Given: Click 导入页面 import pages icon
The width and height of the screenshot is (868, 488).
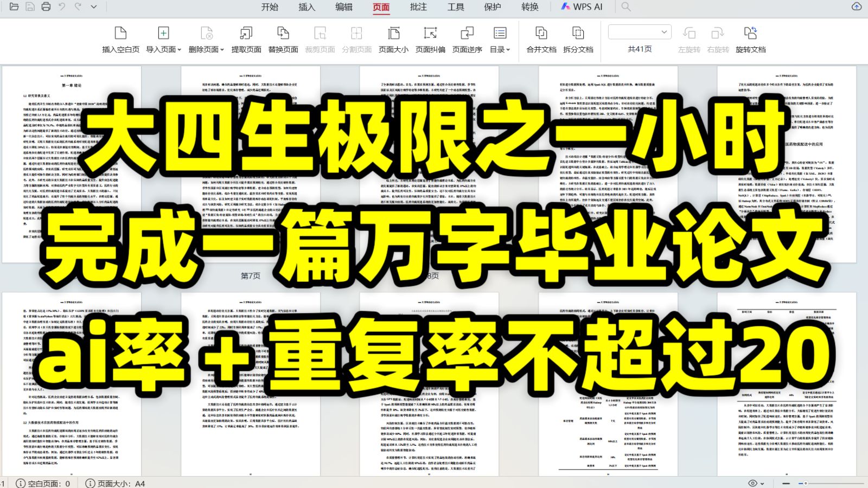Looking at the screenshot, I should 163,33.
